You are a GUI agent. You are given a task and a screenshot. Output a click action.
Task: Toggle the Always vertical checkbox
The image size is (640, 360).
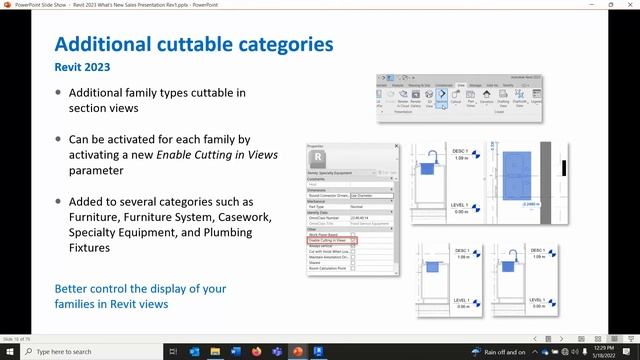pyautogui.click(x=353, y=246)
